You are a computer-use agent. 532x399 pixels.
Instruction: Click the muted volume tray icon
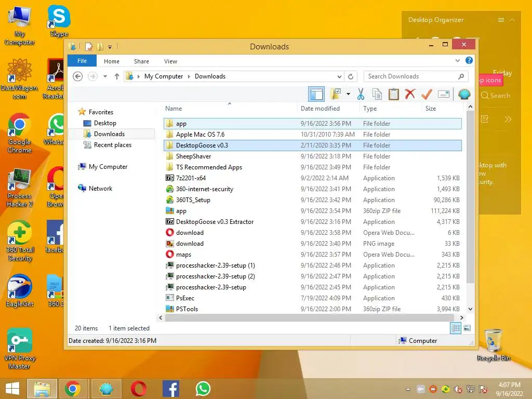[458, 389]
